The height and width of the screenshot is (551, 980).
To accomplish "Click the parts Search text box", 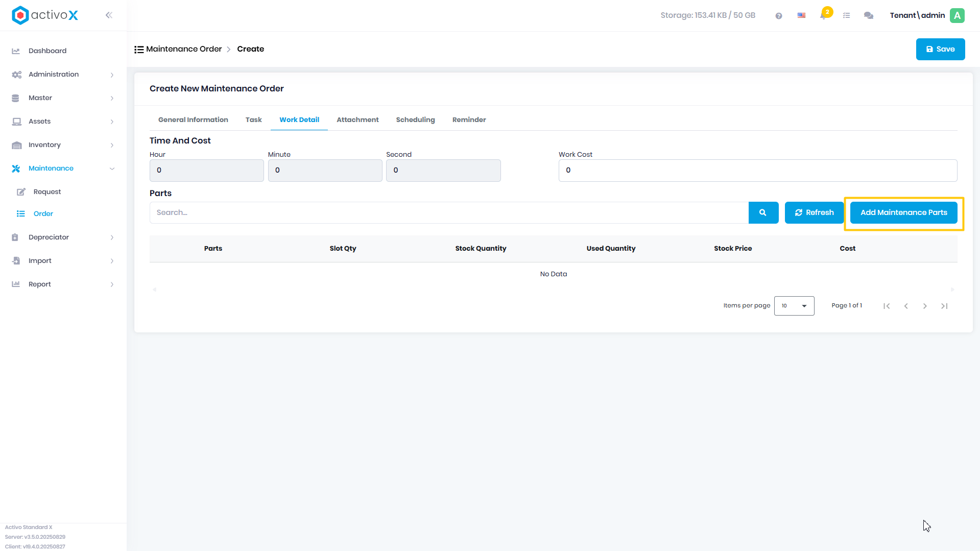I will [449, 213].
